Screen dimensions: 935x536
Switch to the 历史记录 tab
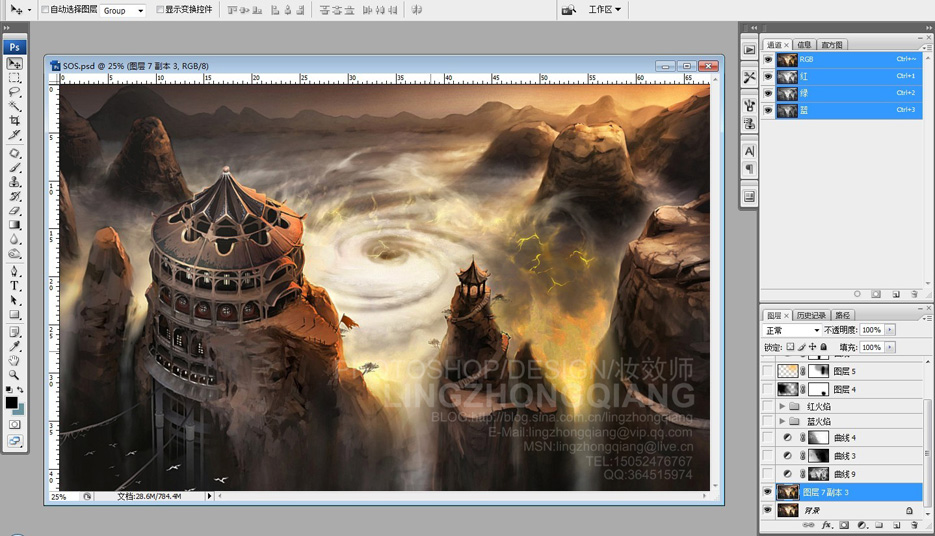click(x=811, y=315)
